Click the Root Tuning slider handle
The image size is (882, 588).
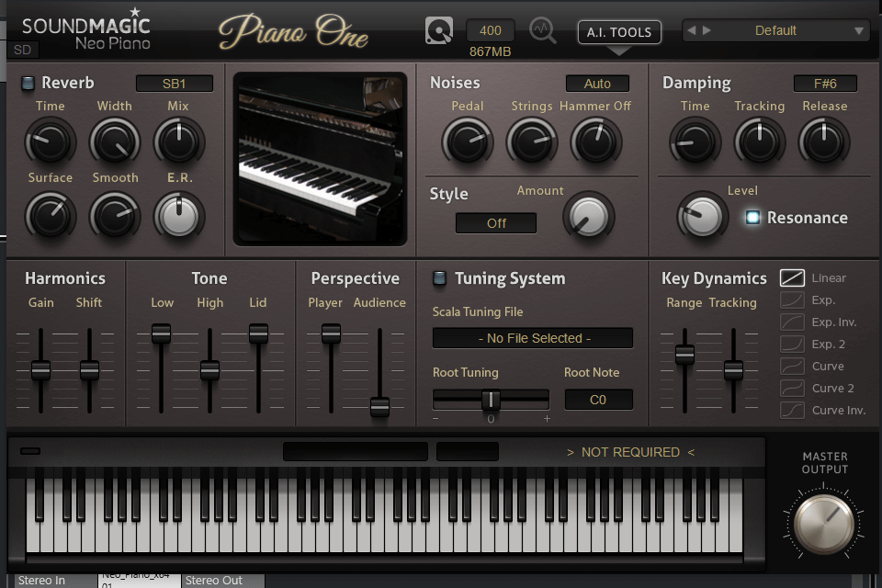491,400
